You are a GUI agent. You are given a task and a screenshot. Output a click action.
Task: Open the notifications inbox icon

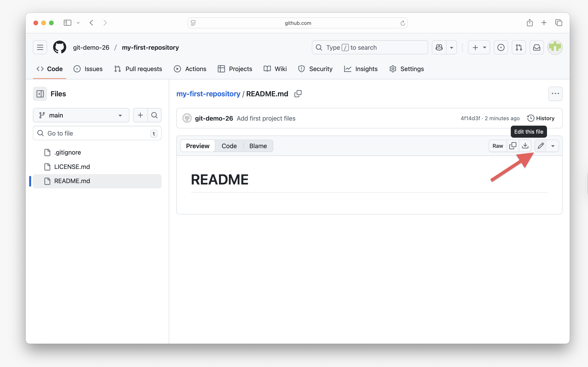pyautogui.click(x=536, y=47)
